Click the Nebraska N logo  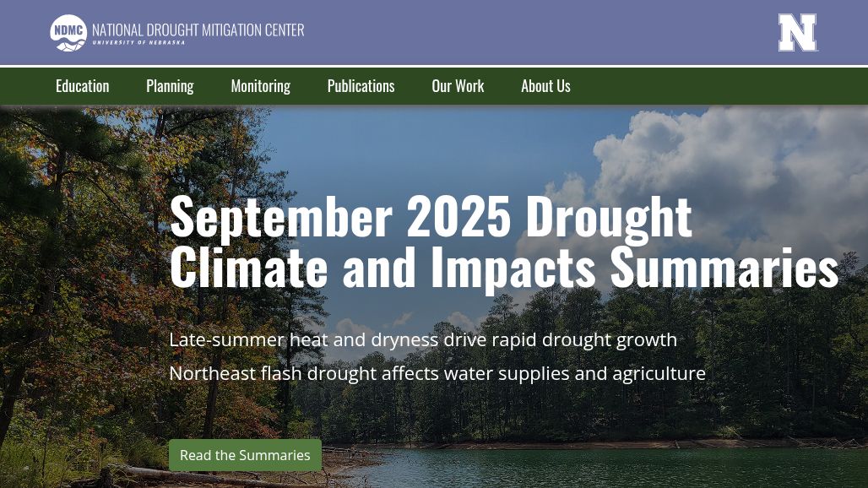[797, 33]
